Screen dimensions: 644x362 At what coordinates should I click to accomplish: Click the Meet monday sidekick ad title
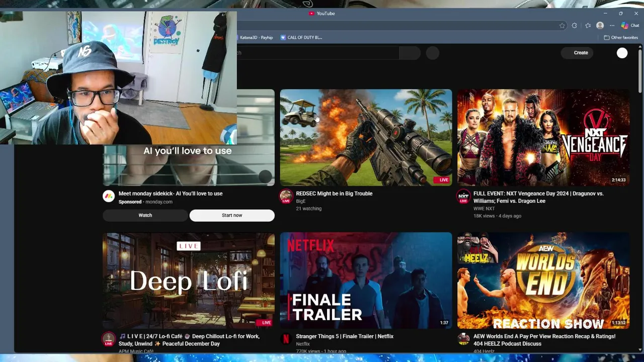point(171,194)
